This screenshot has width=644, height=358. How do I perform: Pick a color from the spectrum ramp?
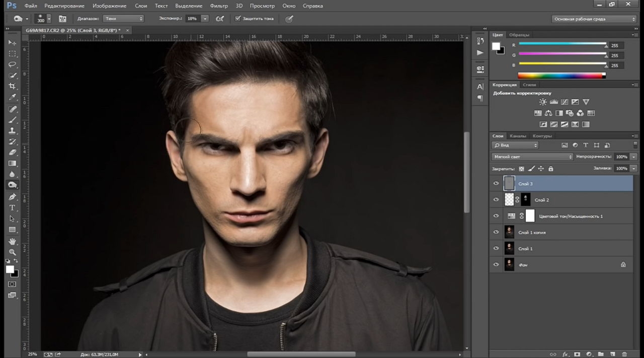pyautogui.click(x=561, y=76)
